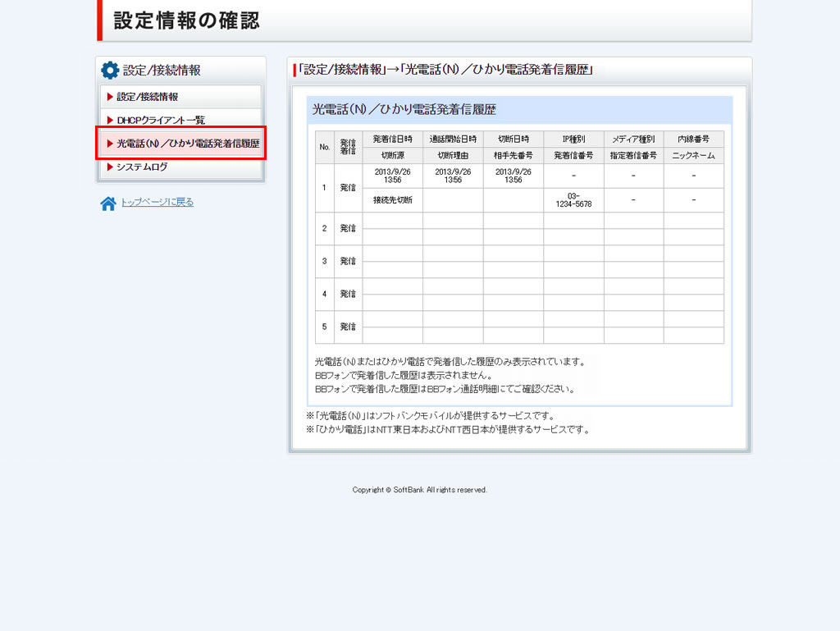Image resolution: width=840 pixels, height=631 pixels.
Task: Click the phone number 03-1234-5678 cell
Action: point(573,200)
